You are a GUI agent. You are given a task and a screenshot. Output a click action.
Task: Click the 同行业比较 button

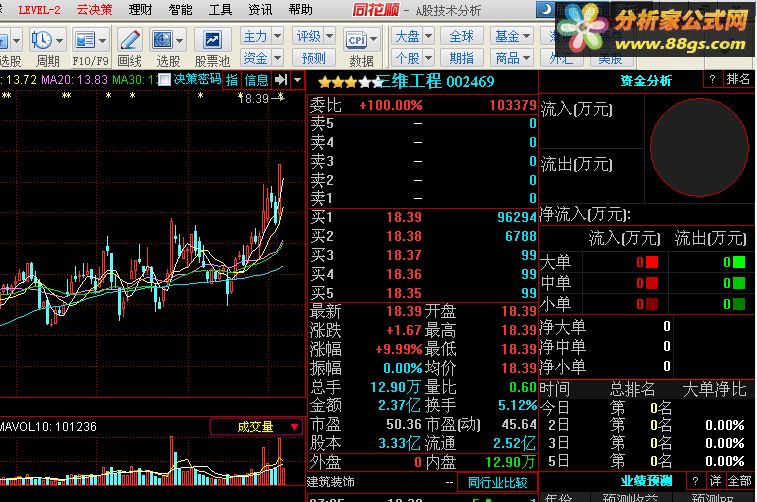497,482
